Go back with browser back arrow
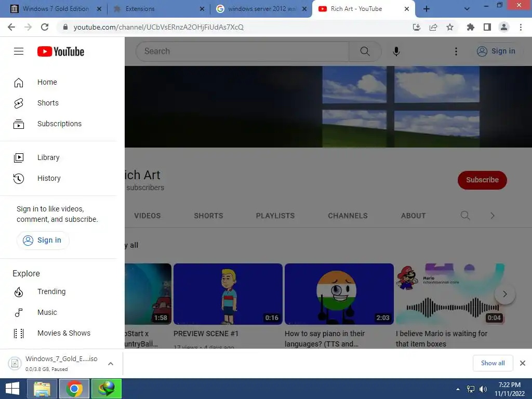 11,27
